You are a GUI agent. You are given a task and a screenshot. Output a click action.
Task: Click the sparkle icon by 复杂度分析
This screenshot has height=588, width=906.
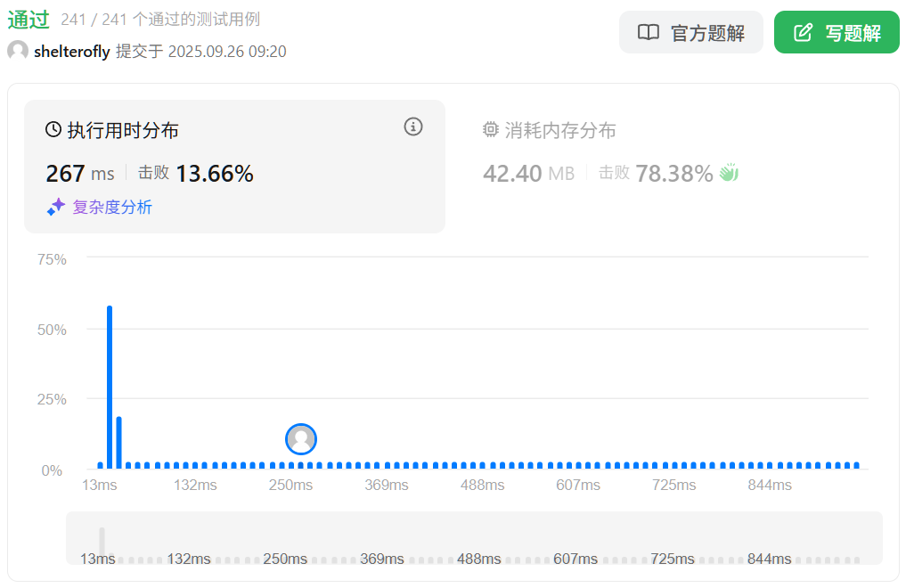(56, 207)
